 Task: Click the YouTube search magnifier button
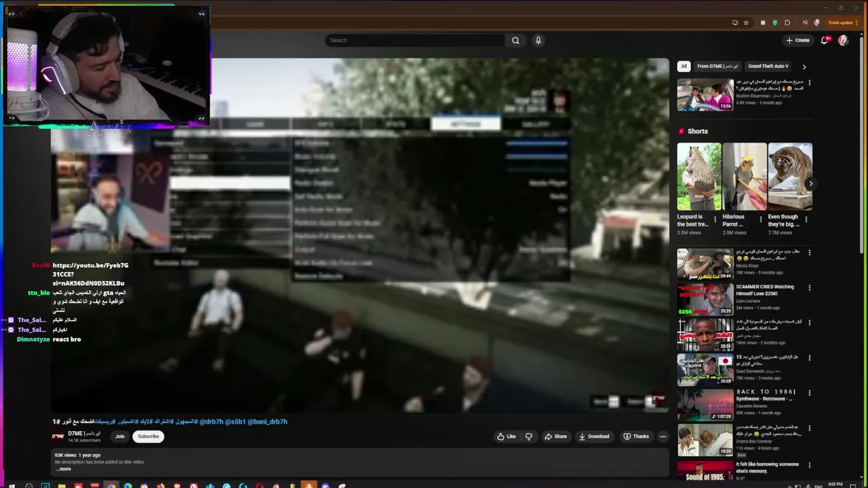click(515, 40)
